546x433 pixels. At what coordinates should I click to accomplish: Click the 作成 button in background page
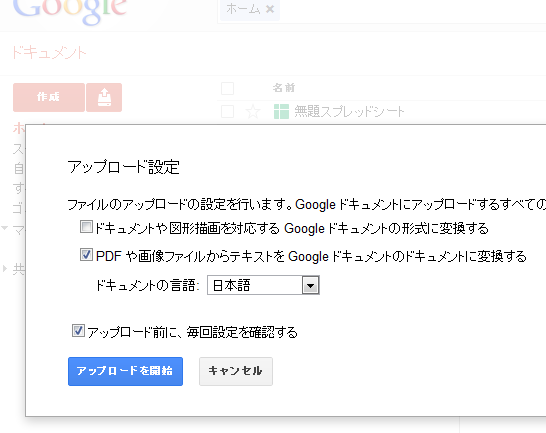click(49, 98)
